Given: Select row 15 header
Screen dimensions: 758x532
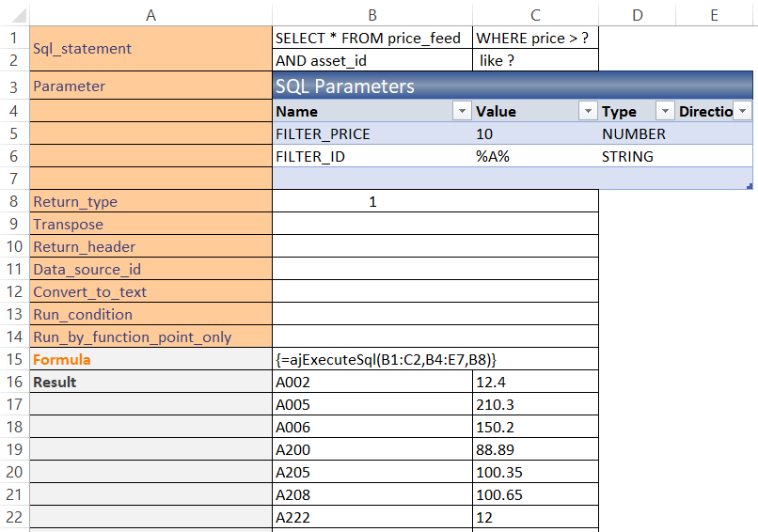Looking at the screenshot, I should (x=14, y=359).
